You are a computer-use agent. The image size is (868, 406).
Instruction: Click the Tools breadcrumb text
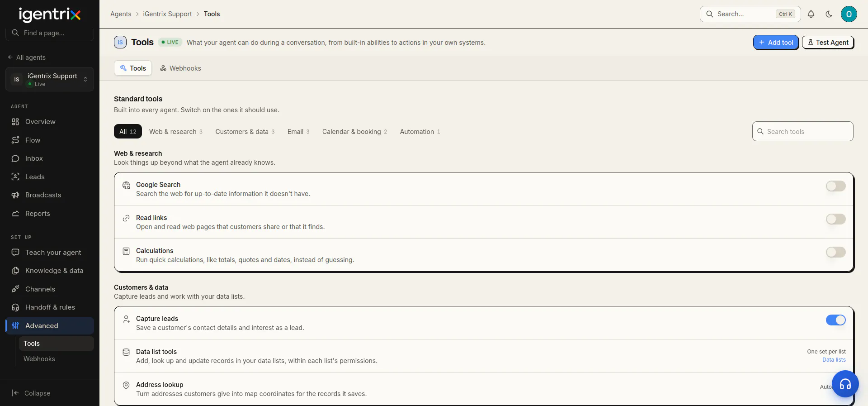(212, 14)
